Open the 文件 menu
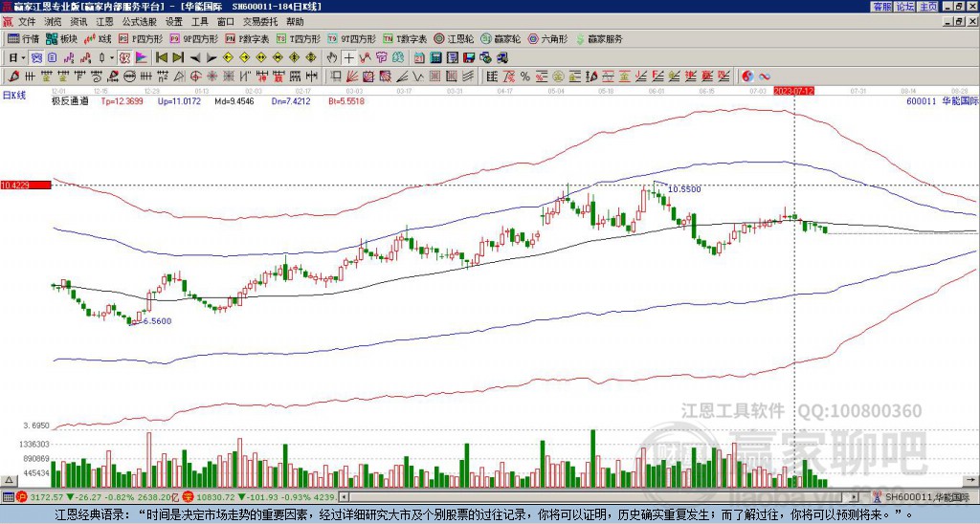Screen dimensions: 980x524 click(x=27, y=22)
